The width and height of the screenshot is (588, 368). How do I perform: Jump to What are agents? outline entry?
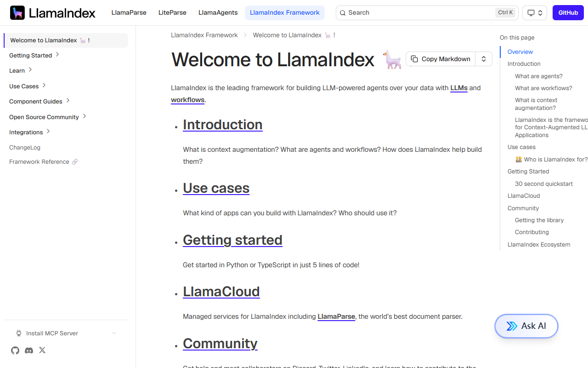pyautogui.click(x=539, y=76)
